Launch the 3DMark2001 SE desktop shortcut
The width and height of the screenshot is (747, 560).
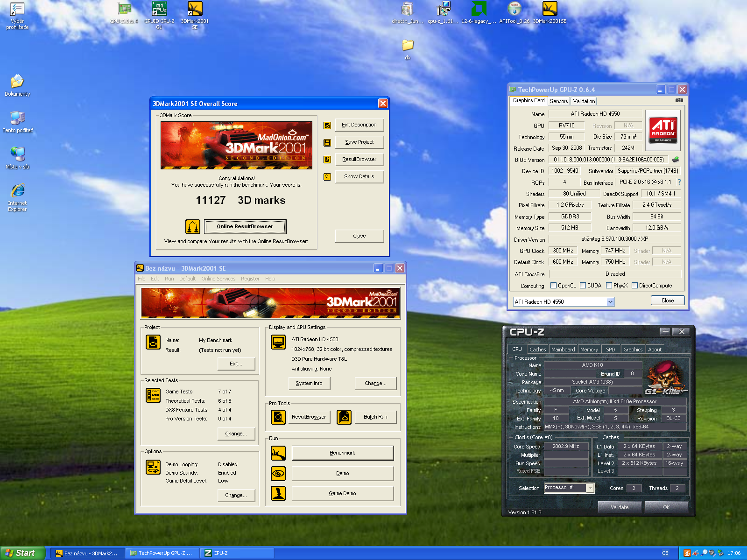[195, 15]
